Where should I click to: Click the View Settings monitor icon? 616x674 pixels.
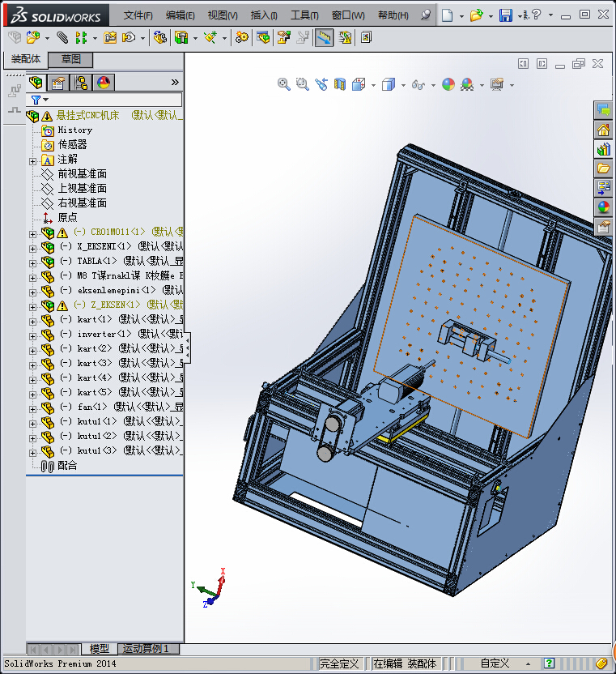point(497,84)
